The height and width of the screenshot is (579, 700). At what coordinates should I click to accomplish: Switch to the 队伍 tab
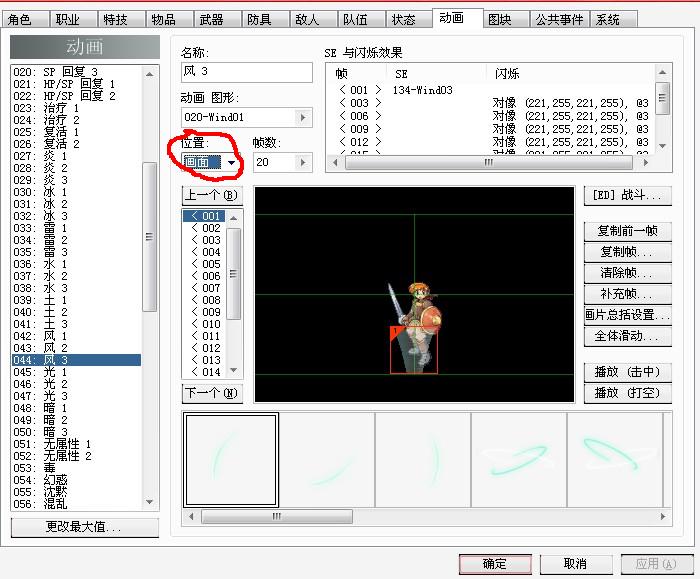[360, 20]
